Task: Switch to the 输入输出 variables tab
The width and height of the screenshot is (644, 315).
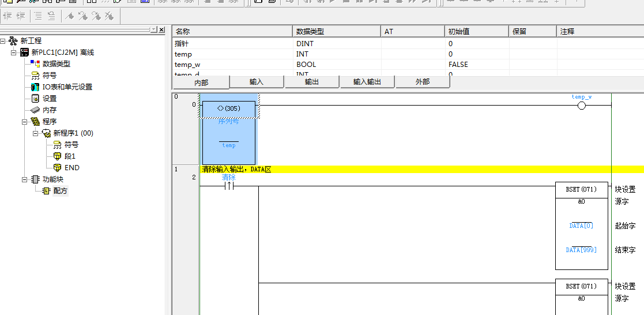Action: 367,82
